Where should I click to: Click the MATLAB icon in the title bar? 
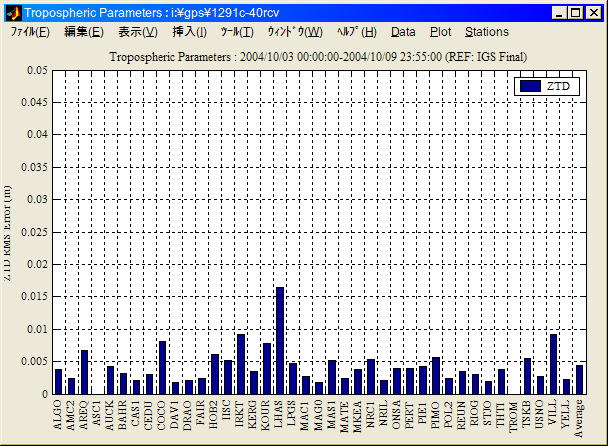(x=13, y=12)
